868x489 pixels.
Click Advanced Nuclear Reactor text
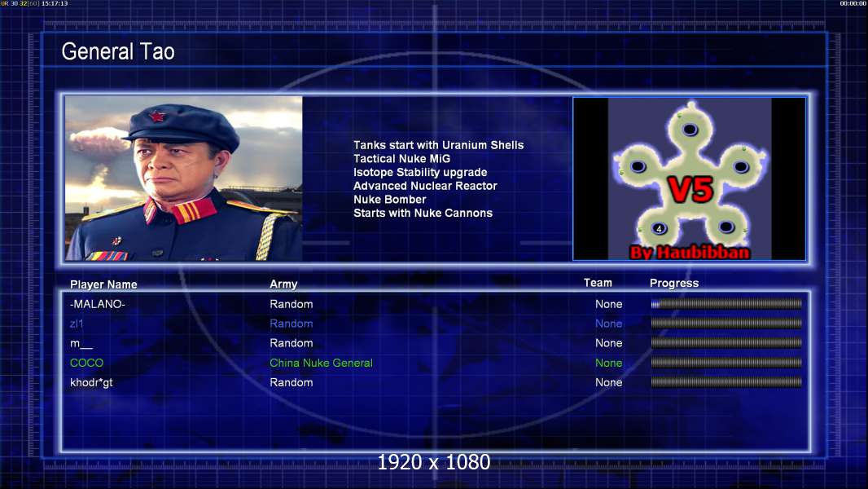(425, 186)
